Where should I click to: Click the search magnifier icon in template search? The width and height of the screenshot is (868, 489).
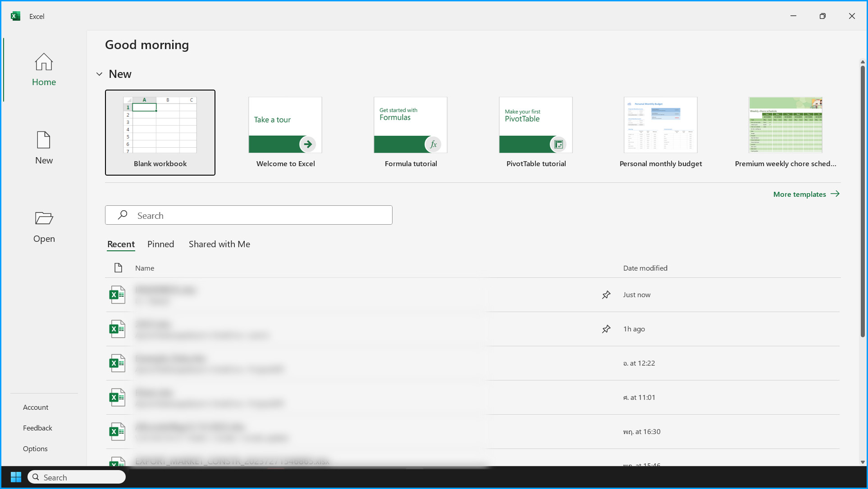(x=122, y=215)
